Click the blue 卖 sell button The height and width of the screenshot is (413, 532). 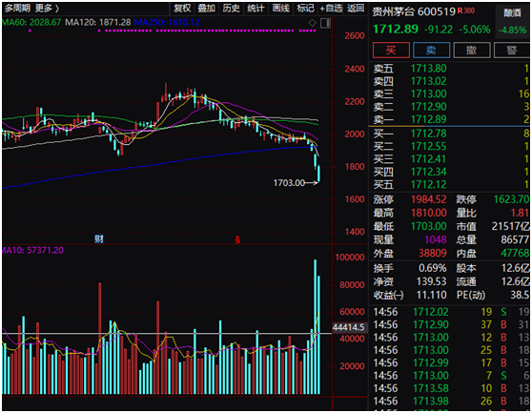click(431, 51)
